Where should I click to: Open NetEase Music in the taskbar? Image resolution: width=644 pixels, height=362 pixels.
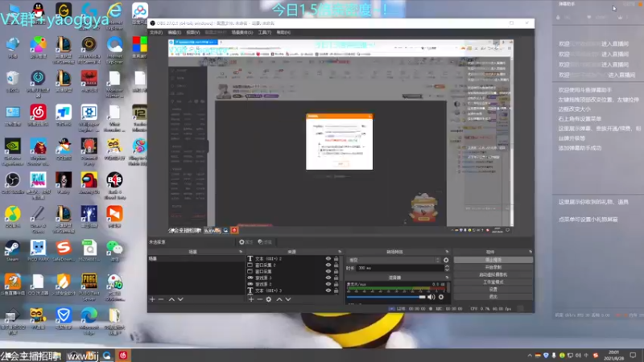click(x=123, y=356)
